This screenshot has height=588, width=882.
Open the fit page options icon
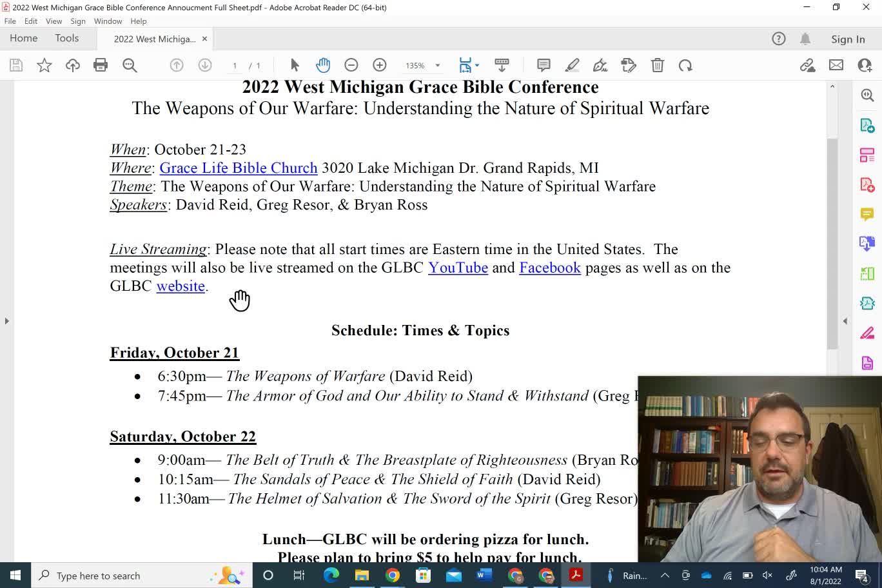(465, 65)
